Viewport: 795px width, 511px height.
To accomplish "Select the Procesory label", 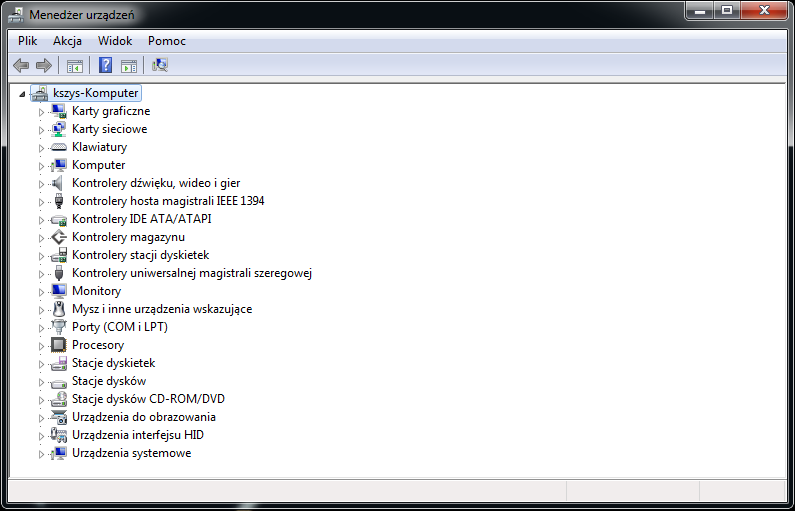I will [98, 345].
